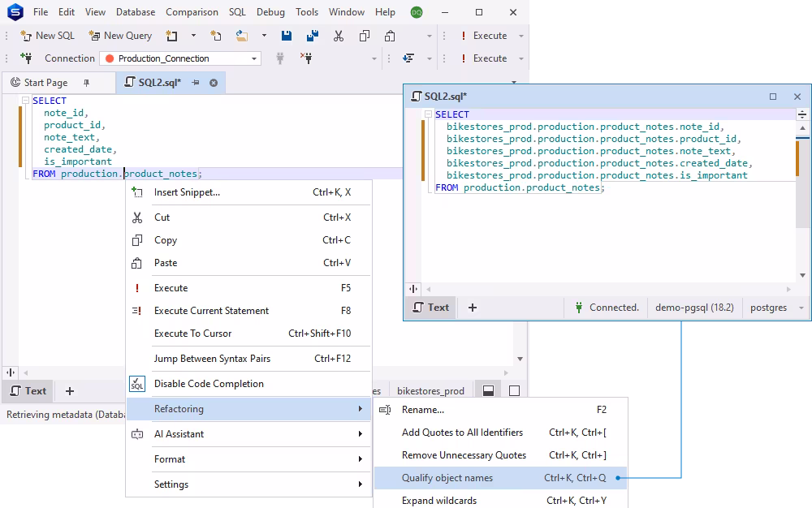The height and width of the screenshot is (508, 812).
Task: Open the Production_Connection dropdown
Action: (181, 58)
